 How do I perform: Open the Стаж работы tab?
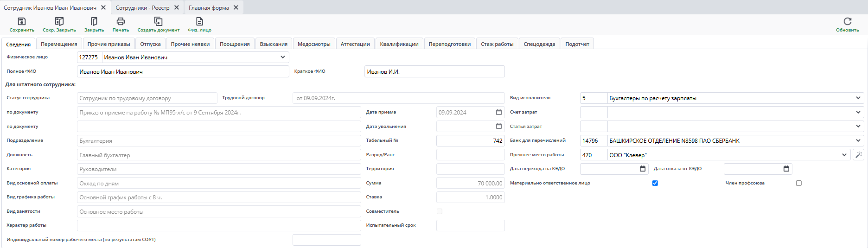click(497, 44)
